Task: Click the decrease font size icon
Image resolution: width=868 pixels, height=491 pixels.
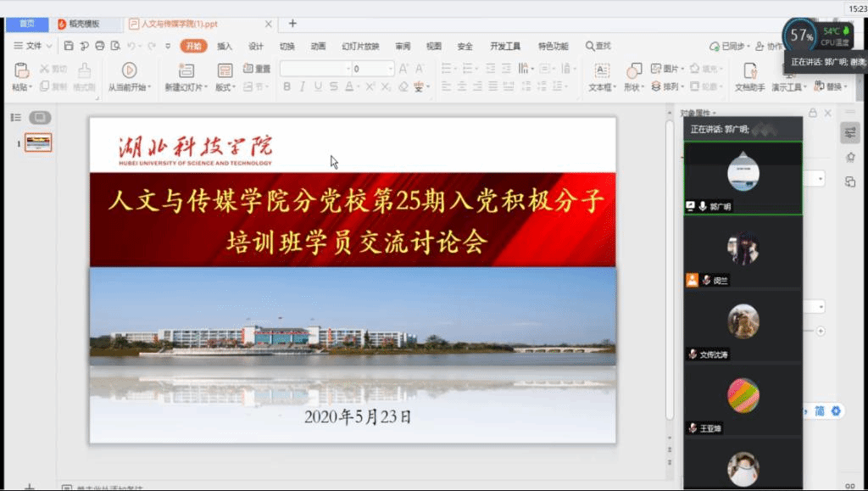Action: click(419, 69)
